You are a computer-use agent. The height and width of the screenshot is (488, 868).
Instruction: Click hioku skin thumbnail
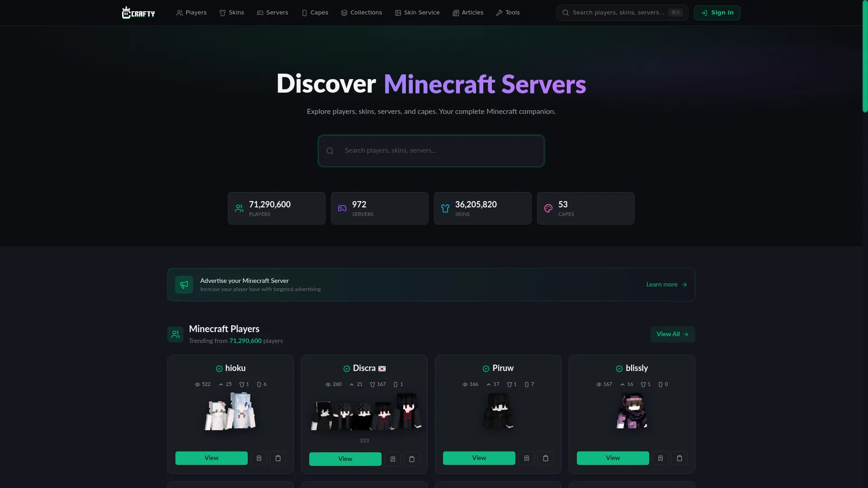[x=231, y=411]
